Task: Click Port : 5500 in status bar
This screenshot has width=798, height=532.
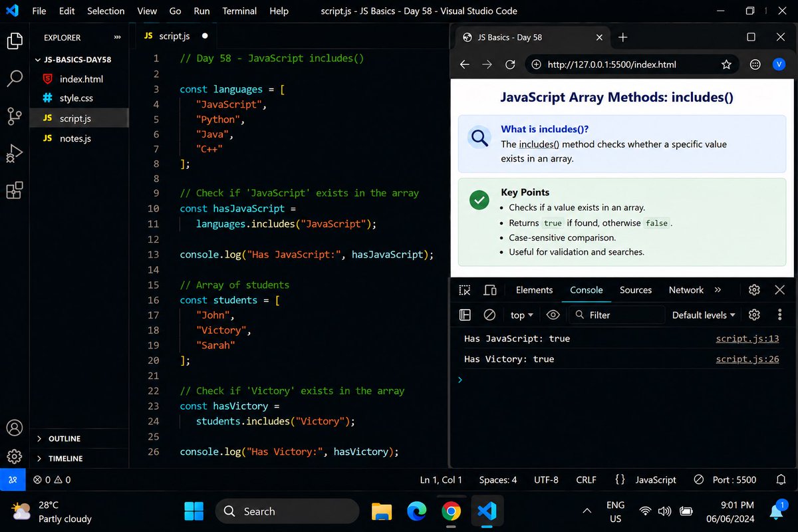Action: pyautogui.click(x=725, y=479)
